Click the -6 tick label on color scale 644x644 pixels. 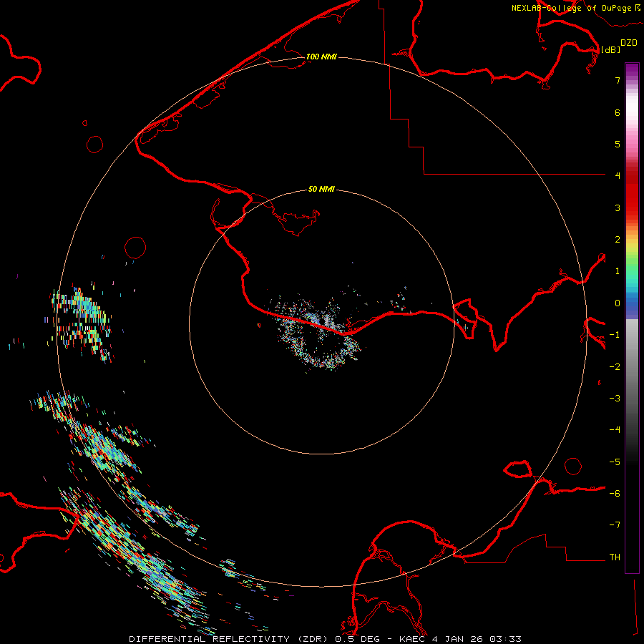(615, 494)
